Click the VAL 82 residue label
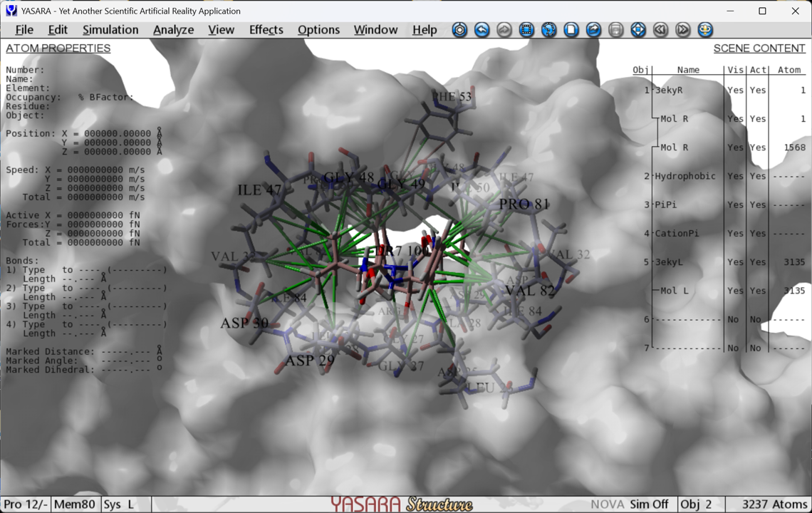This screenshot has width=812, height=513. pyautogui.click(x=530, y=291)
